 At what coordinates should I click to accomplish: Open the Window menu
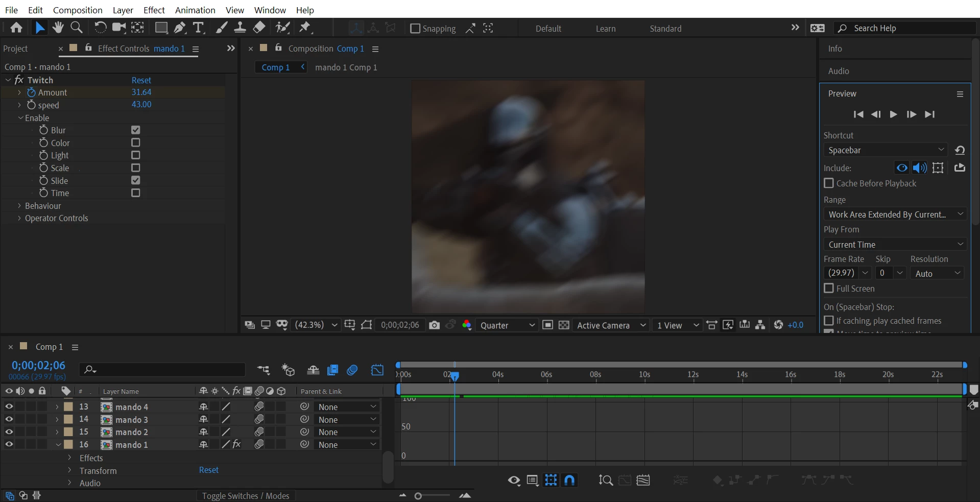click(270, 10)
